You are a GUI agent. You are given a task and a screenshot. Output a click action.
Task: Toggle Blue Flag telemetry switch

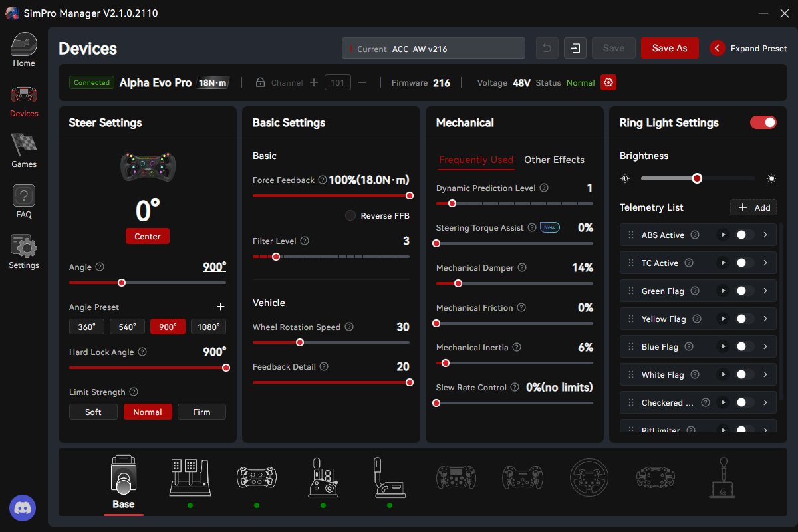click(745, 346)
